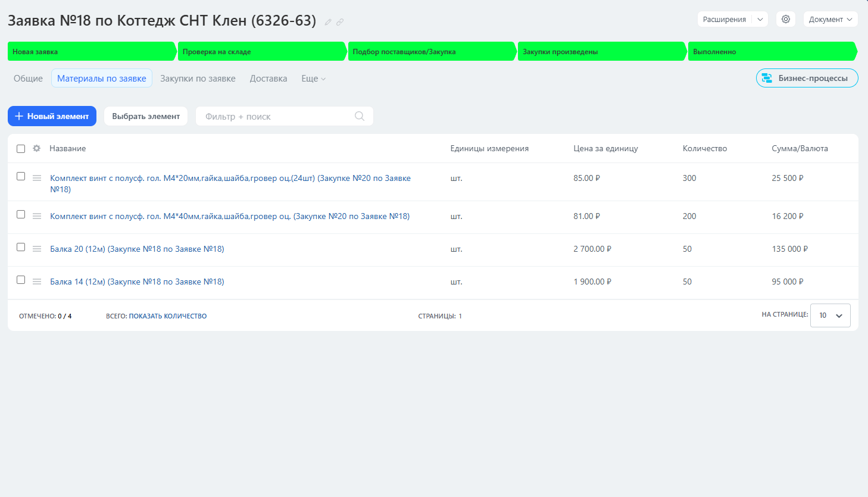Click the search magnifier icon
The image size is (868, 497).
pyautogui.click(x=360, y=116)
